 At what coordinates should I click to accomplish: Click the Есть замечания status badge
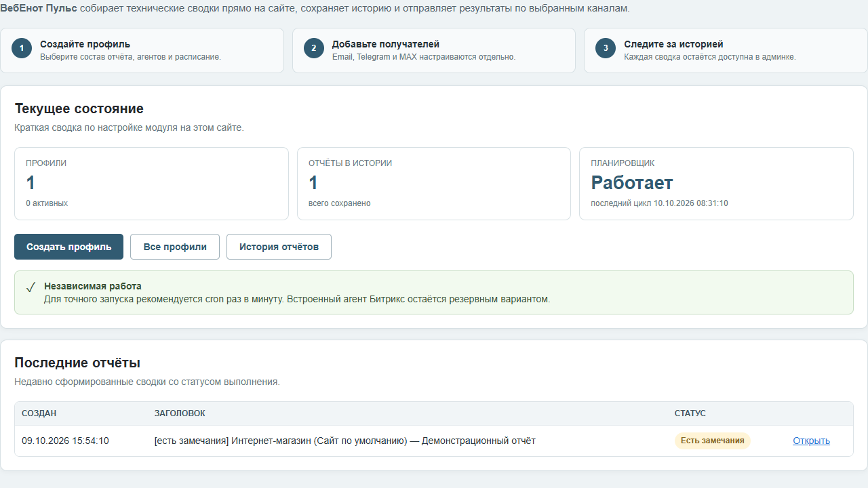click(712, 441)
